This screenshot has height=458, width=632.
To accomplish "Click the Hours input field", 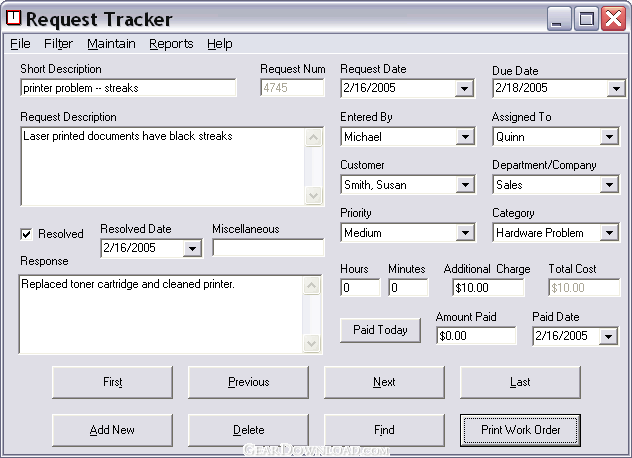I will click(x=360, y=288).
